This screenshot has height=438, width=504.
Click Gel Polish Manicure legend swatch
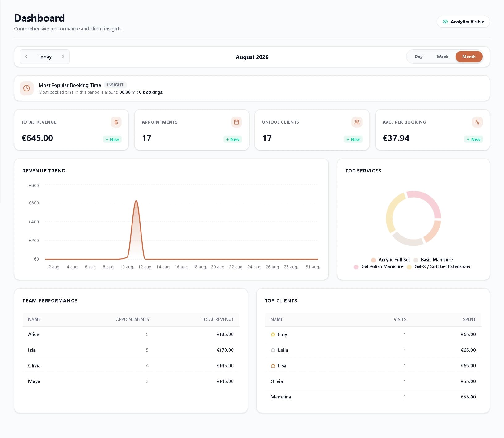click(x=356, y=267)
